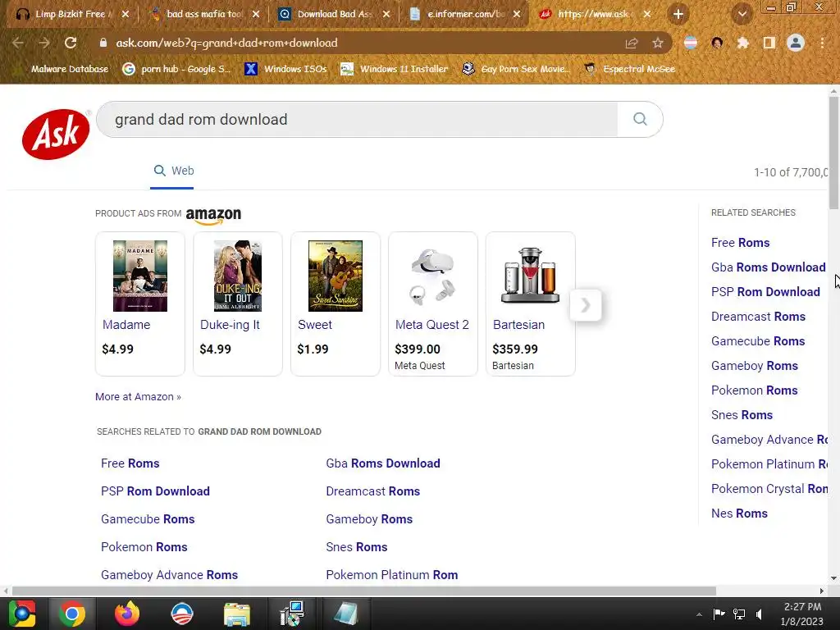Select the Web results tab

click(x=174, y=171)
